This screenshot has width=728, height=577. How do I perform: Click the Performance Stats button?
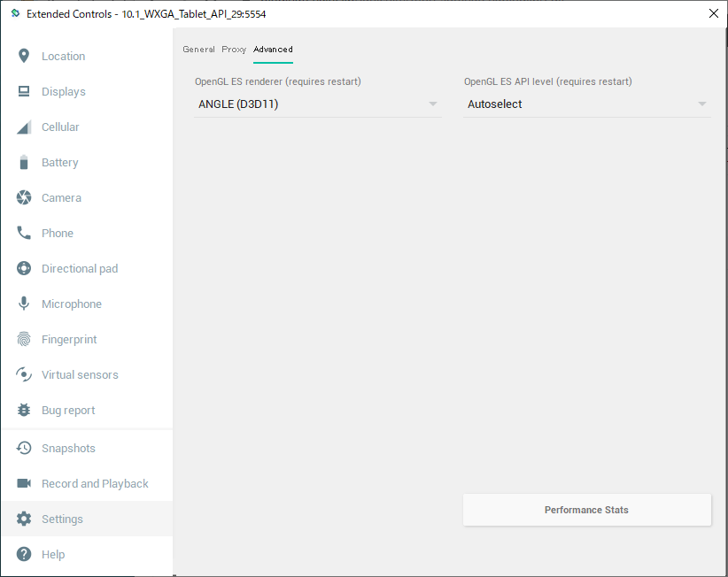pyautogui.click(x=587, y=510)
